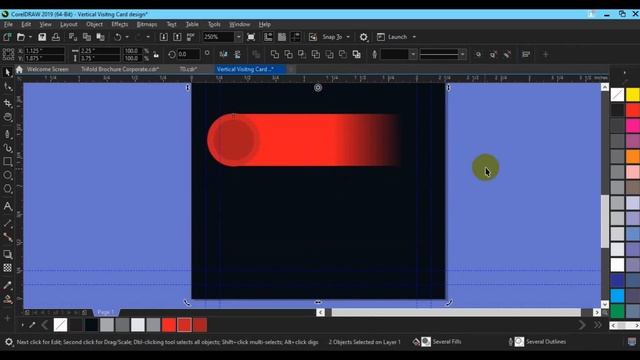Open the zoom level dropdown

point(238,37)
